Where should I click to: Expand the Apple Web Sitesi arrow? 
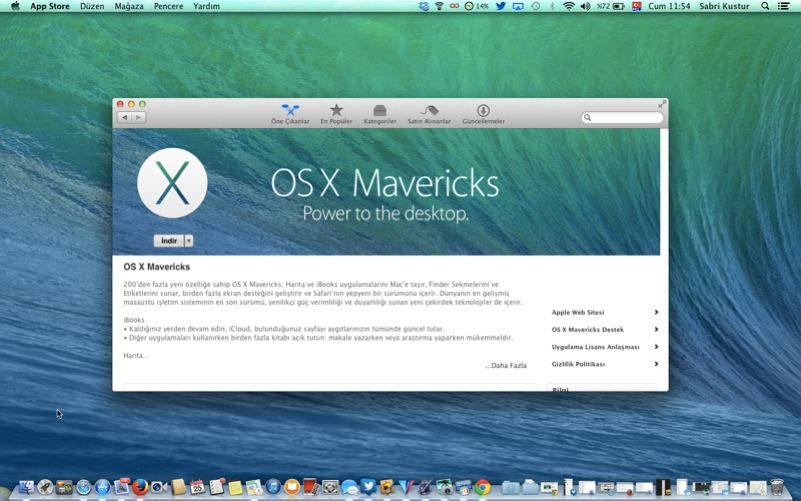pos(656,312)
